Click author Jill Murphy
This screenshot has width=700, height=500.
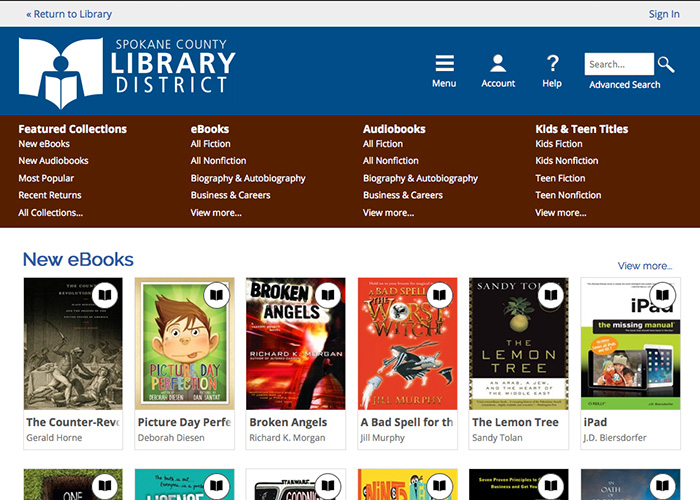382,438
